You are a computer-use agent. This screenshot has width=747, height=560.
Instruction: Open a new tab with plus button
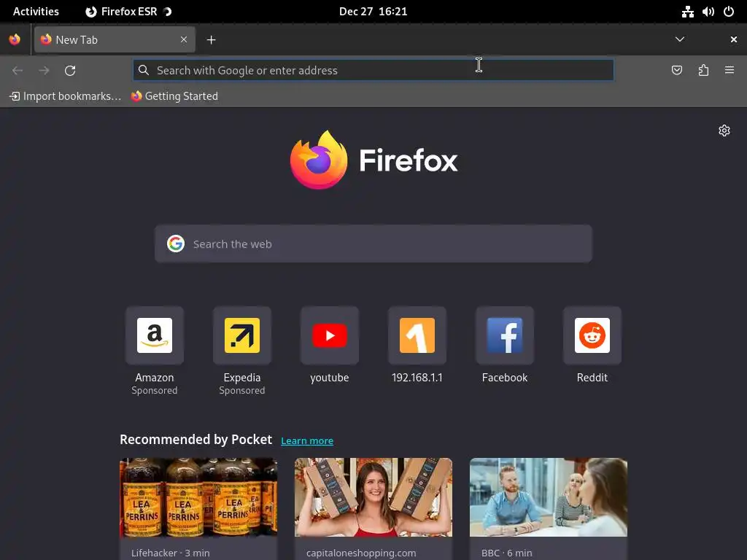[x=211, y=40]
